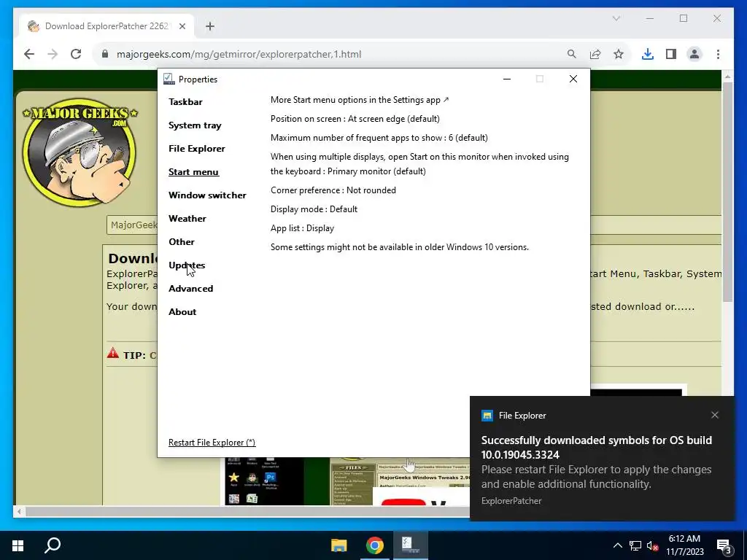Bookmark this tab with star icon
Image resolution: width=747 pixels, height=560 pixels.
pos(619,54)
